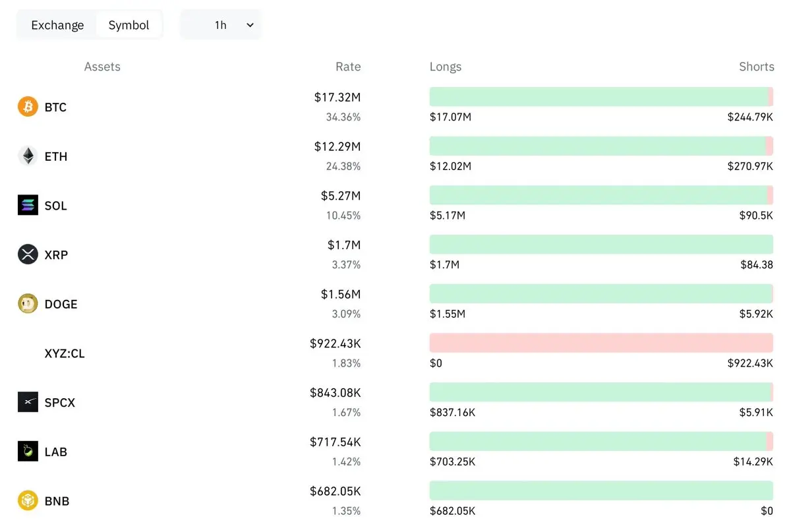
Task: Select the XYZ:CL asset row label
Action: [x=65, y=353]
